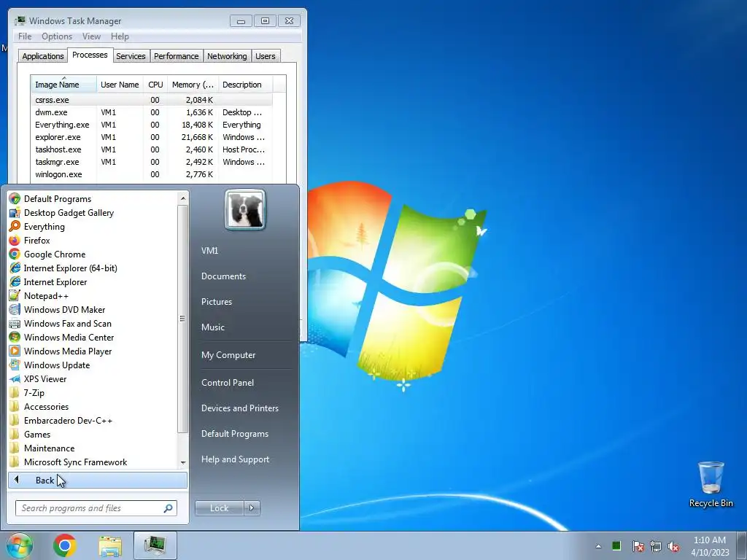Click the Back button in Start menu
This screenshot has height=560, width=747.
[x=98, y=480]
